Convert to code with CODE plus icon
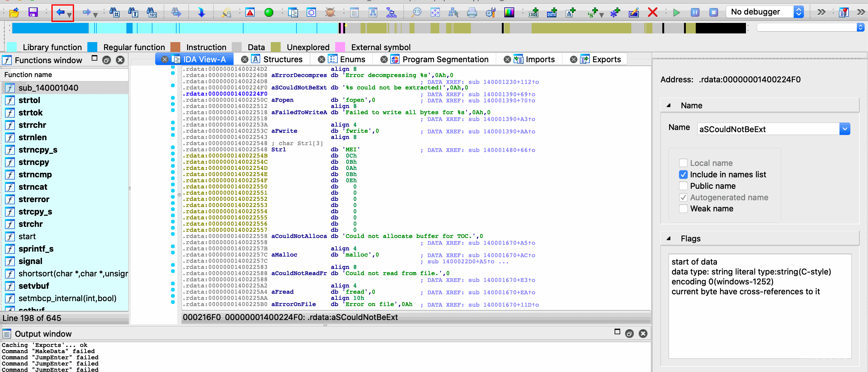 [x=533, y=12]
